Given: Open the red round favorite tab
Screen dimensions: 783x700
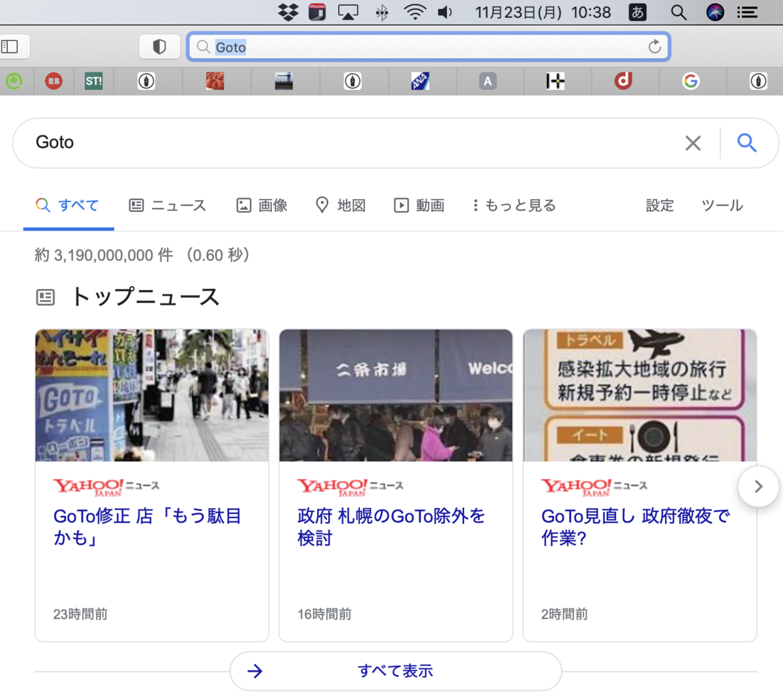Looking at the screenshot, I should (54, 81).
